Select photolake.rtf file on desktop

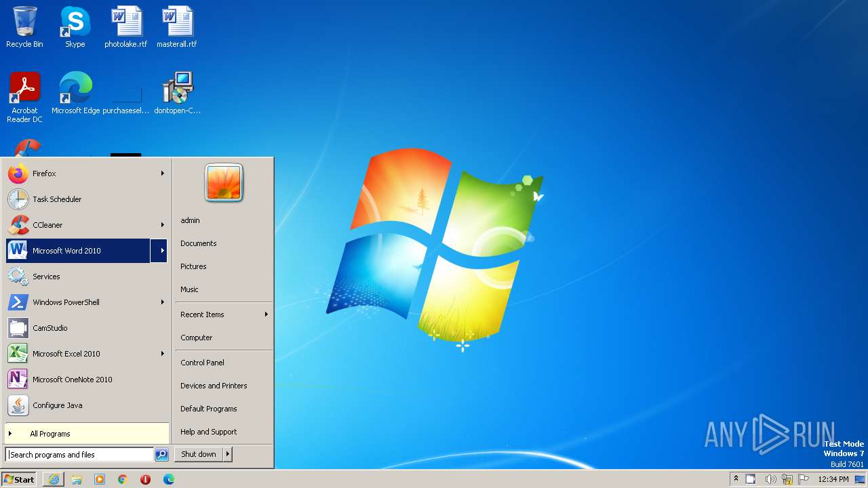(x=126, y=27)
